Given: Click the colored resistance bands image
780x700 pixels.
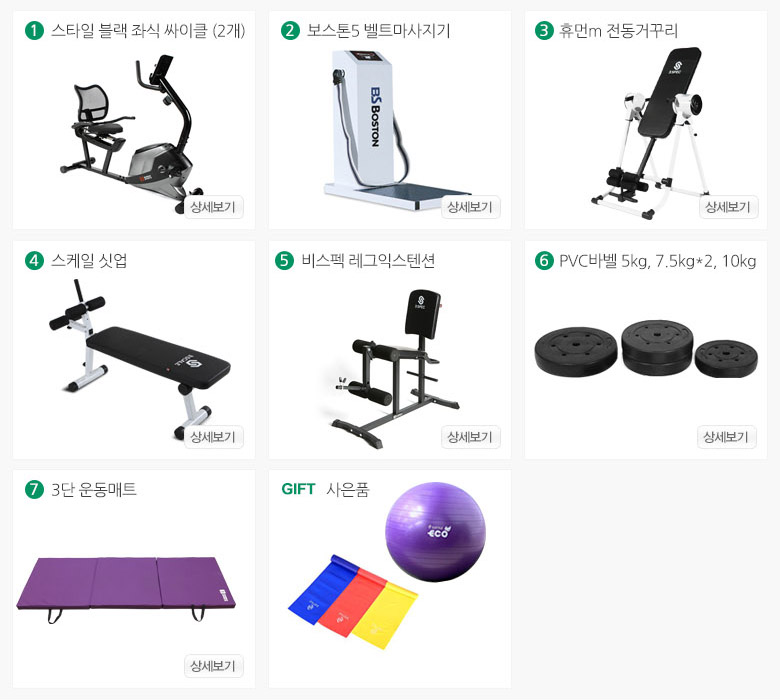Looking at the screenshot, I should click(353, 602).
